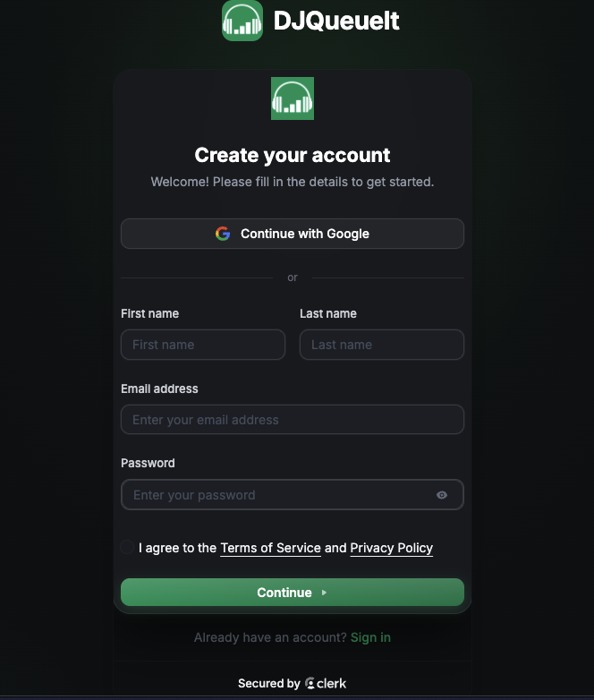Open the Privacy Policy link
This screenshot has height=700, width=594.
pyautogui.click(x=391, y=548)
